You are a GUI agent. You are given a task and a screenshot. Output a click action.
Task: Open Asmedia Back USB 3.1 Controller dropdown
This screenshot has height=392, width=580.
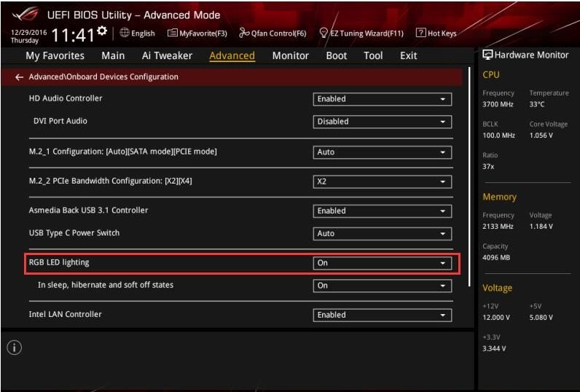(x=382, y=211)
